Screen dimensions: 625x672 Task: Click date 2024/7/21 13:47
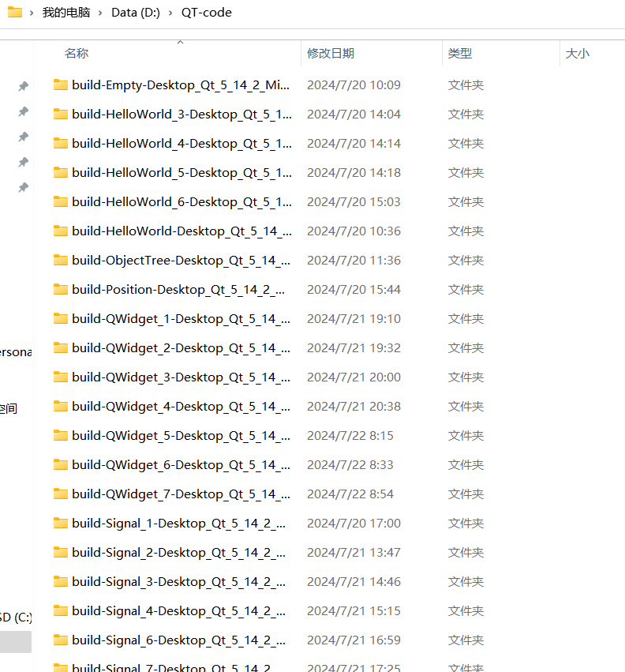pyautogui.click(x=354, y=552)
